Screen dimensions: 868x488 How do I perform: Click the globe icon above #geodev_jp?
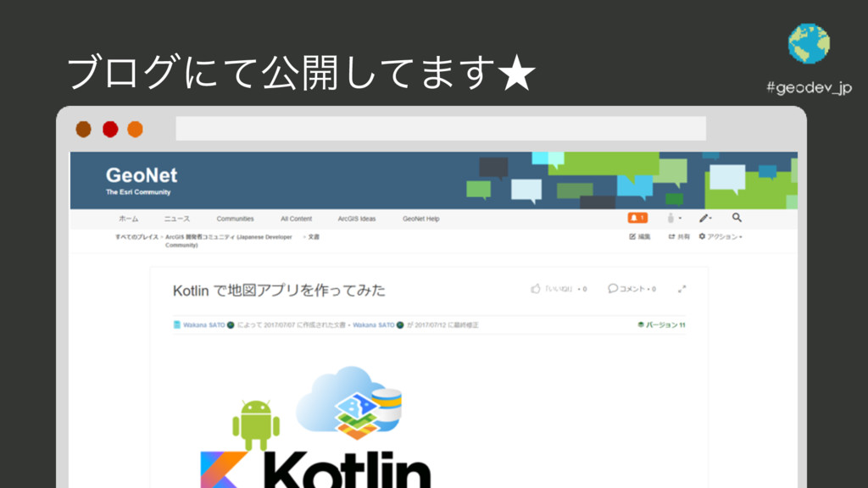coord(809,43)
